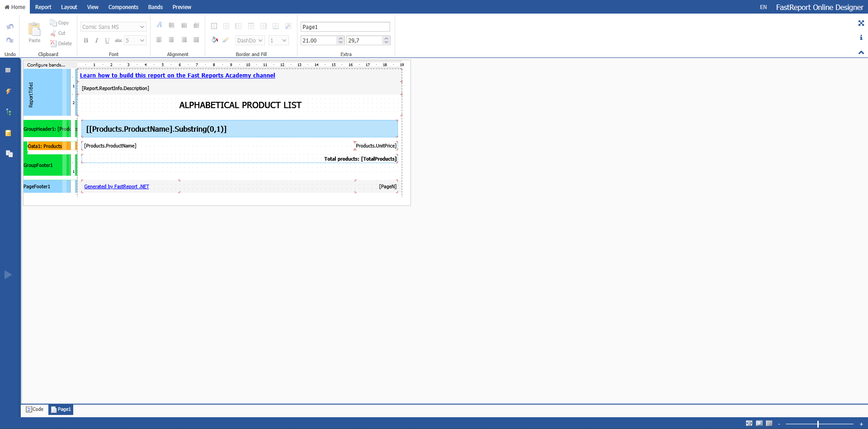Select the fill color bucket tool
Image resolution: width=868 pixels, height=429 pixels.
click(214, 40)
